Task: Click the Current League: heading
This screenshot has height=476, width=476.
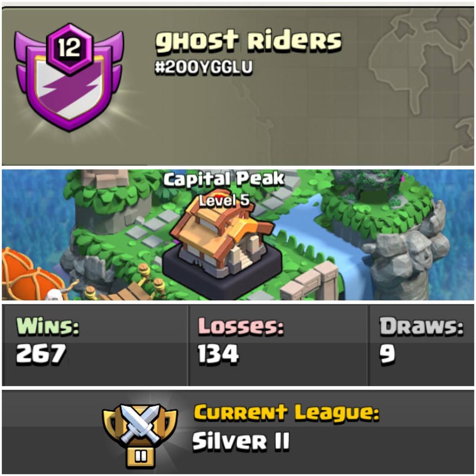Action: click(287, 413)
